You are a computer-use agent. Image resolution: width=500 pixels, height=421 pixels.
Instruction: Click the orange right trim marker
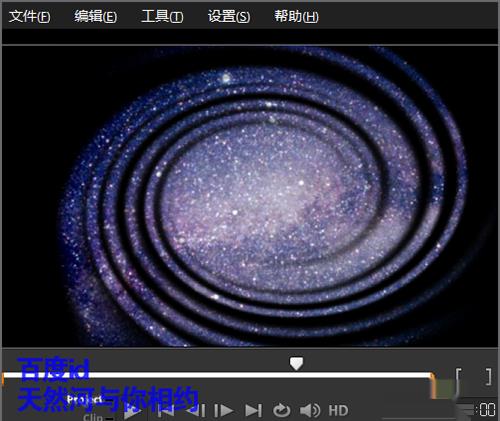click(433, 385)
